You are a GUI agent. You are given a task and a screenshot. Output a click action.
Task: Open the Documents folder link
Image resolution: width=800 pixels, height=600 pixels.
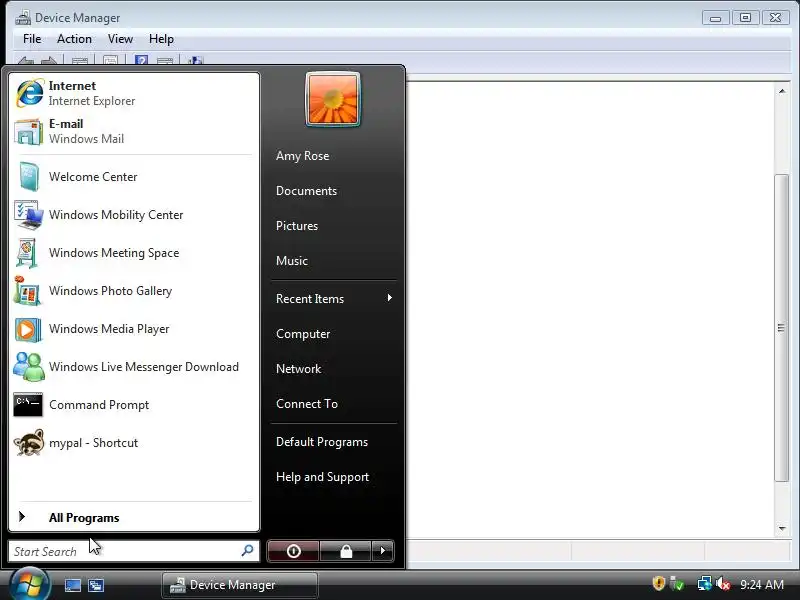click(x=306, y=191)
